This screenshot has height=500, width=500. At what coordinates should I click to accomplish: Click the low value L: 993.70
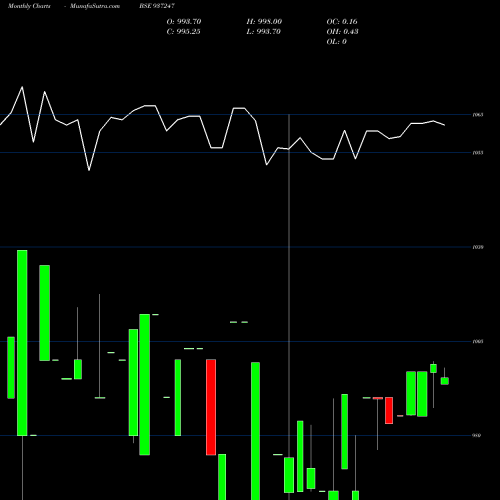[x=263, y=32]
